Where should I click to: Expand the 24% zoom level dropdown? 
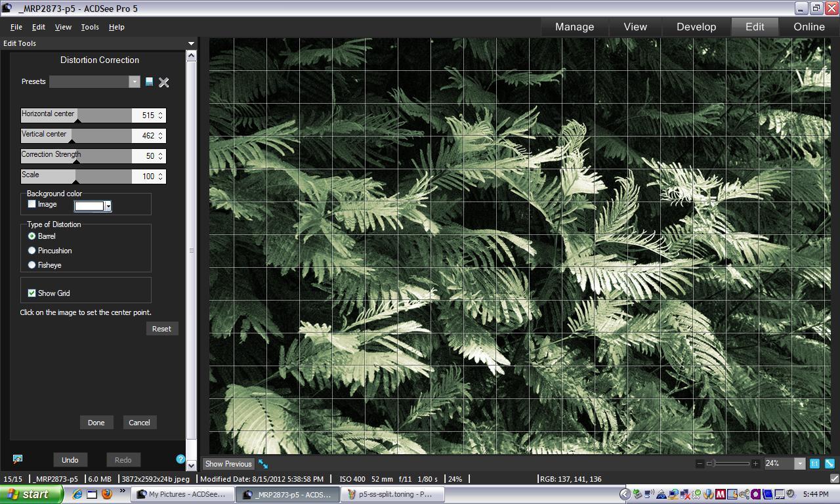point(799,463)
